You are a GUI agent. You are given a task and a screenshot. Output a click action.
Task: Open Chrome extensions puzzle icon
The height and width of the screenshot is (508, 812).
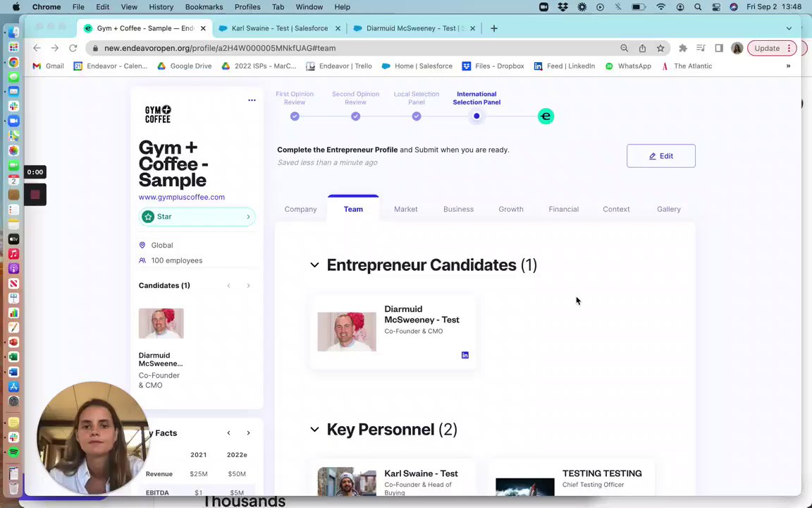(x=683, y=48)
